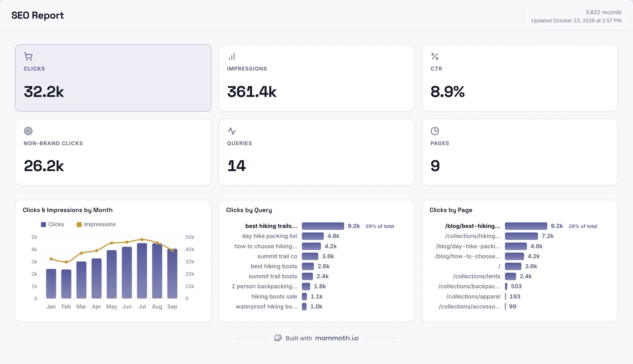Click the 'waterproof hiking bo...' query label
Image resolution: width=633 pixels, height=364 pixels.
click(x=266, y=306)
